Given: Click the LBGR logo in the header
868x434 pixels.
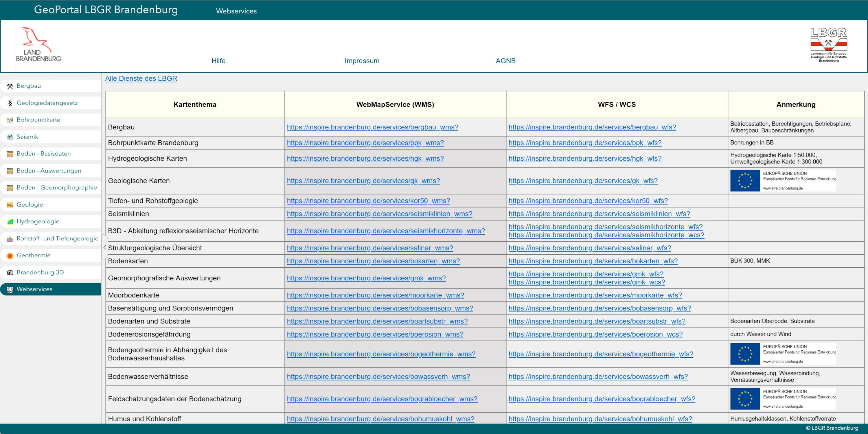Looking at the screenshot, I should click(x=829, y=45).
